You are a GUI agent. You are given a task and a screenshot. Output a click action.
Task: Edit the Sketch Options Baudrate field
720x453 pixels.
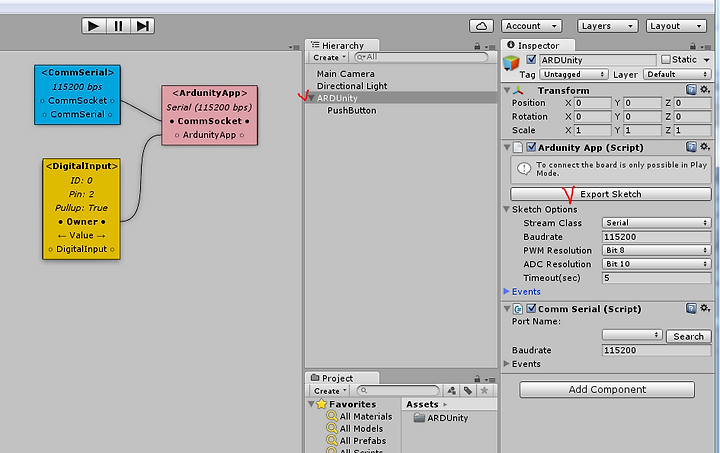(x=656, y=237)
